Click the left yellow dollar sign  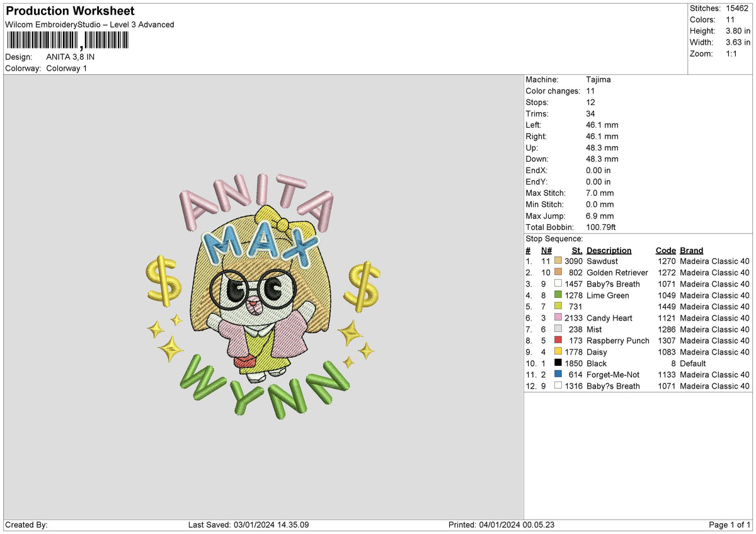(163, 278)
